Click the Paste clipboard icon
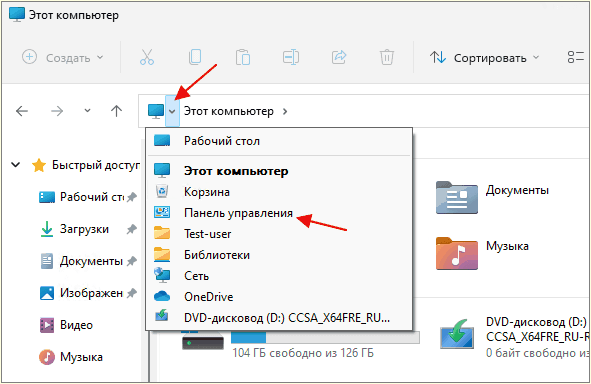The width and height of the screenshot is (591, 384). coord(243,57)
